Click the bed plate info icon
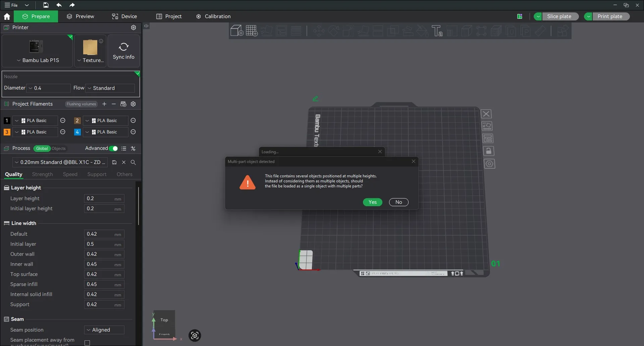Viewport: 644px width, 346px height. [101, 41]
